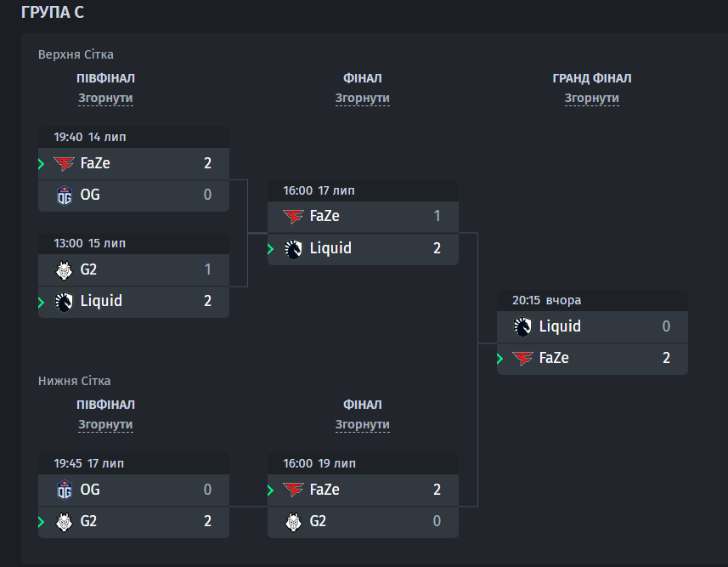Screen dimensions: 728x567
Task: Click FaZe logo in 19:40 14 лип match
Action: click(64, 163)
